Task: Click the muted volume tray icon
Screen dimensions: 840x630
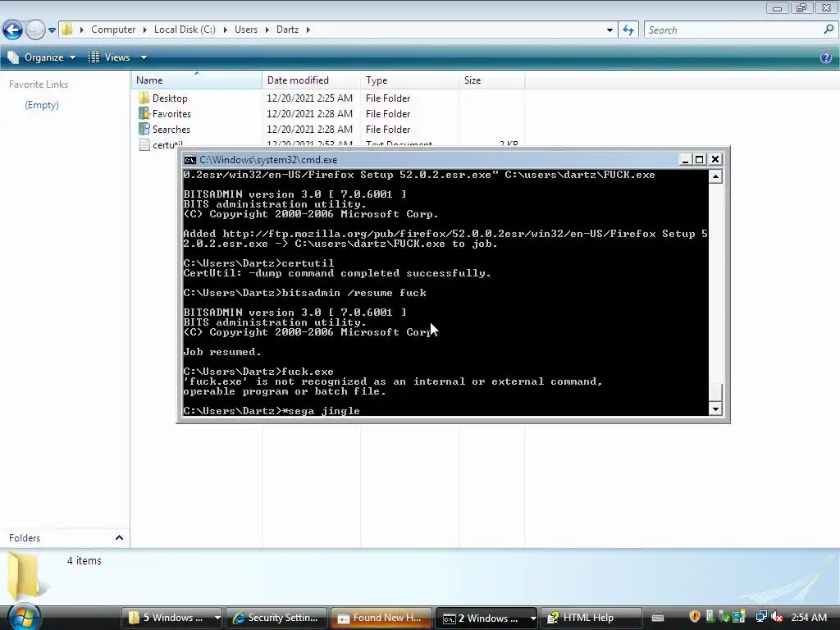Action: (x=777, y=617)
